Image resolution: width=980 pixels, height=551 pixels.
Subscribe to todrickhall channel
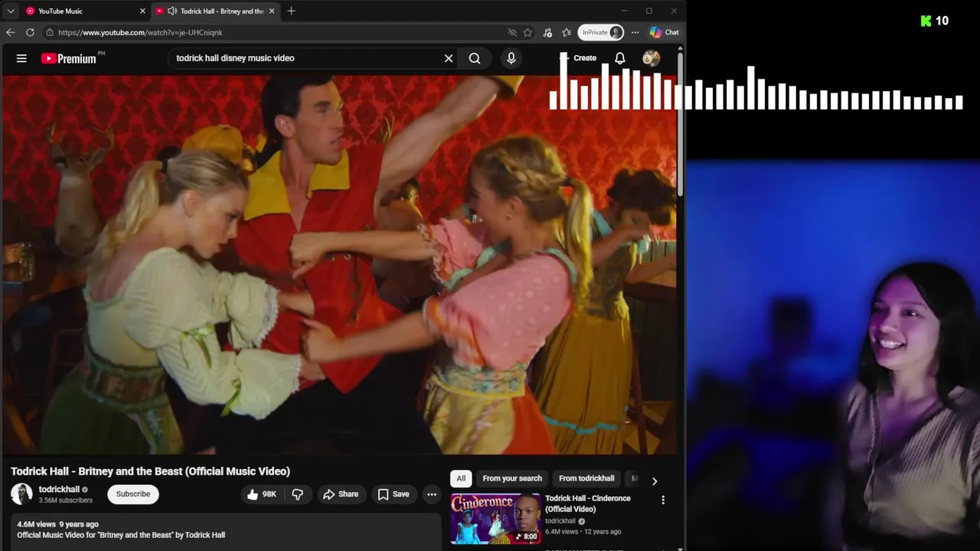click(133, 494)
